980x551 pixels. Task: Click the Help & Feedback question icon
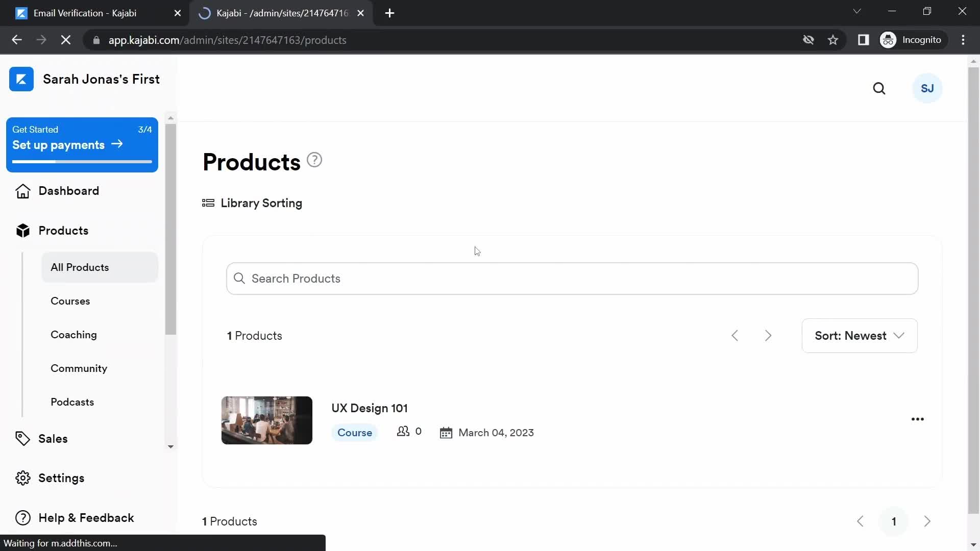[23, 518]
